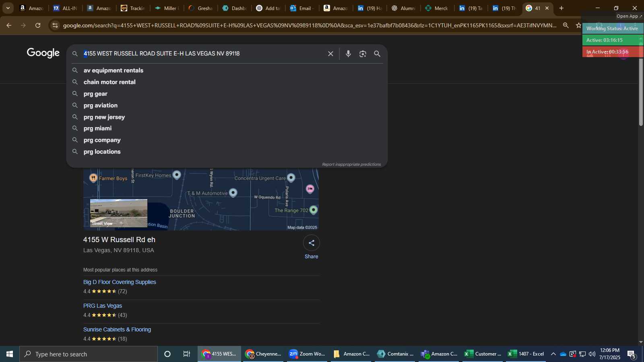Go back to previous page

pyautogui.click(x=9, y=25)
